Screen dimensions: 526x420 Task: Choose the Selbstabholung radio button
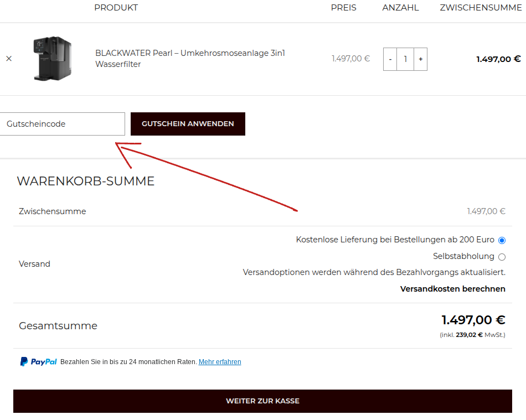pos(502,257)
